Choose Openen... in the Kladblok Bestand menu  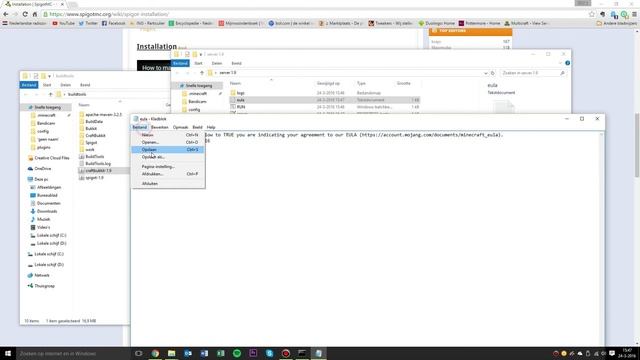point(168,142)
